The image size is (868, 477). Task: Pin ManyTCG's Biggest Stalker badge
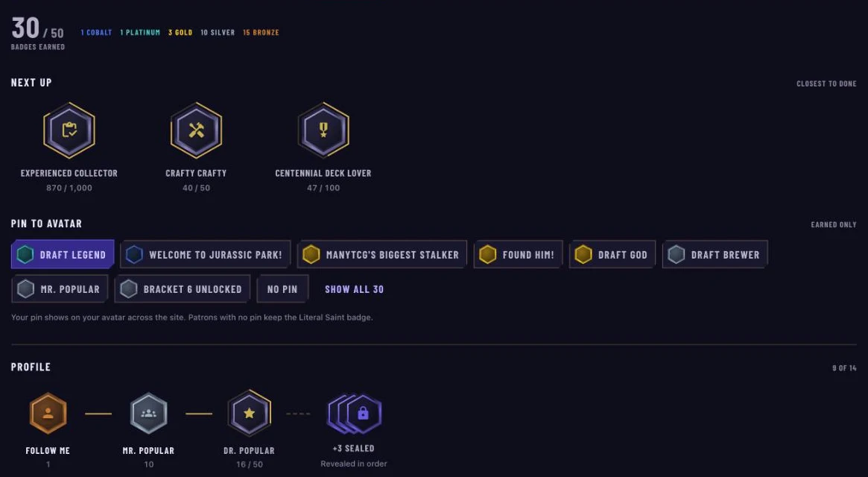tap(381, 254)
